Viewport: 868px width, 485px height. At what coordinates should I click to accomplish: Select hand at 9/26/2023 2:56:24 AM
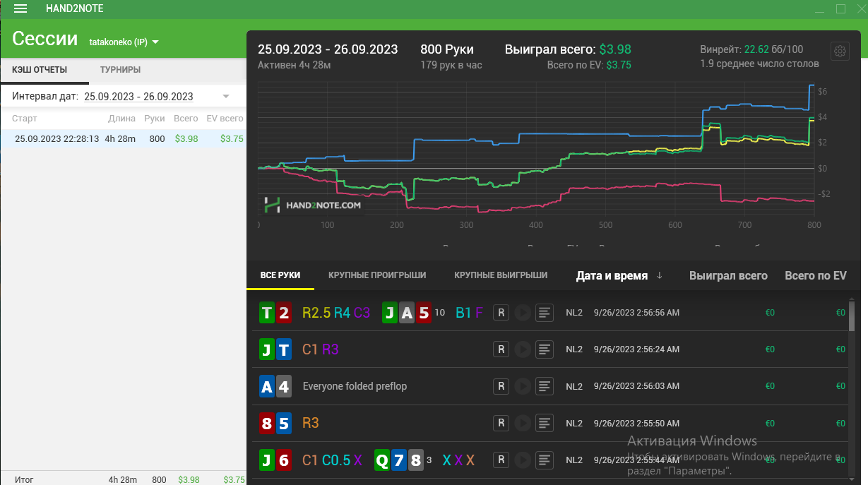click(x=551, y=349)
